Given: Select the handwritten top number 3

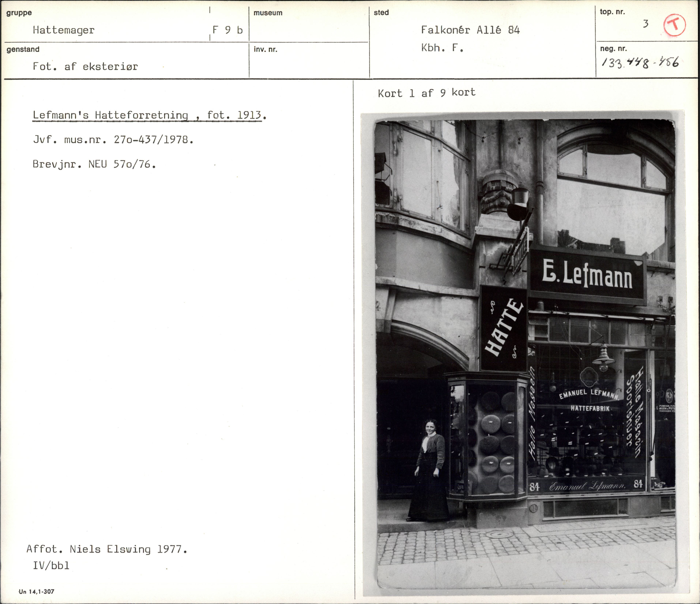Looking at the screenshot, I should coord(646,24).
